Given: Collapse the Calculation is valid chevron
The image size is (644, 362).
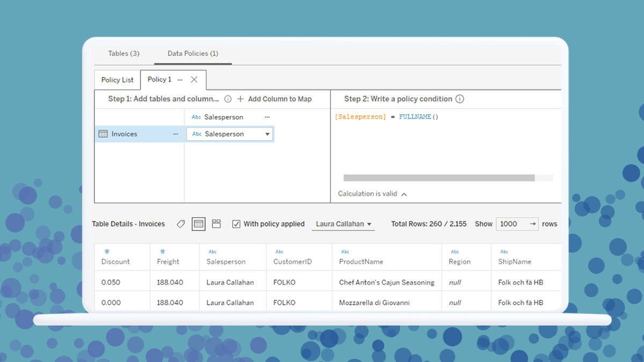Looking at the screenshot, I should [x=404, y=194].
